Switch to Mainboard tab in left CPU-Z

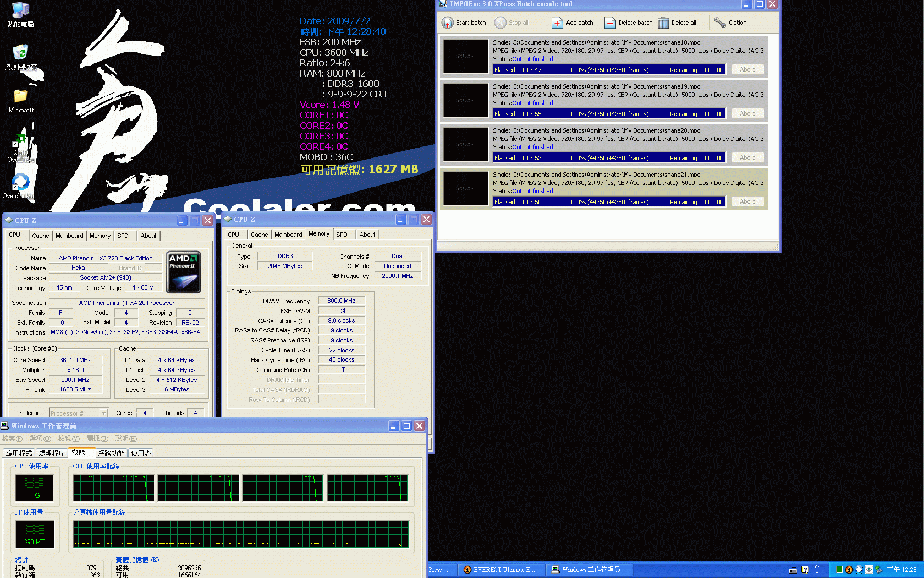click(69, 236)
